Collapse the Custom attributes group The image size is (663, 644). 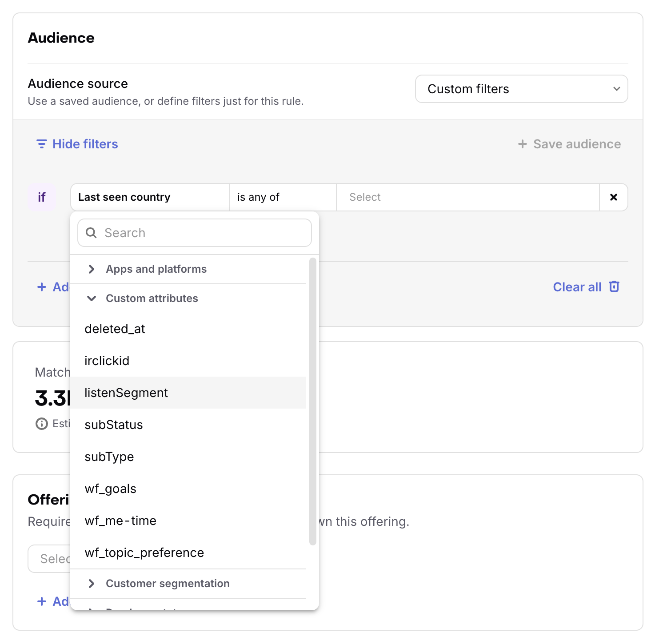[x=188, y=298]
